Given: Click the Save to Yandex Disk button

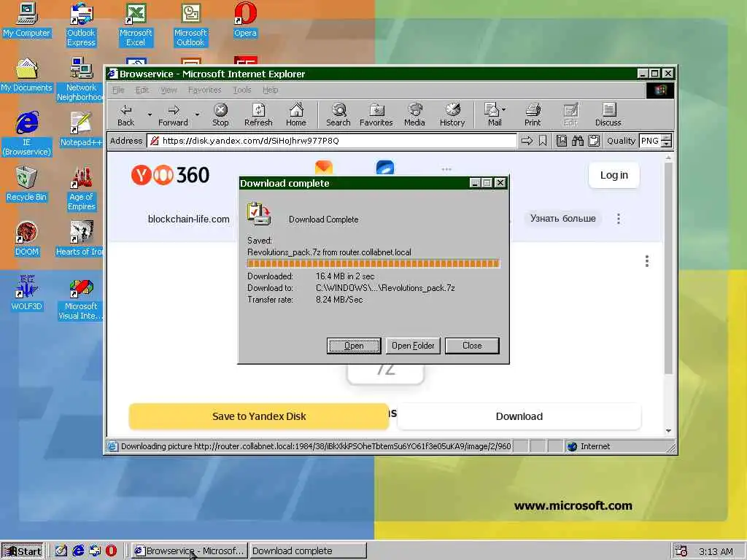Looking at the screenshot, I should (259, 416).
